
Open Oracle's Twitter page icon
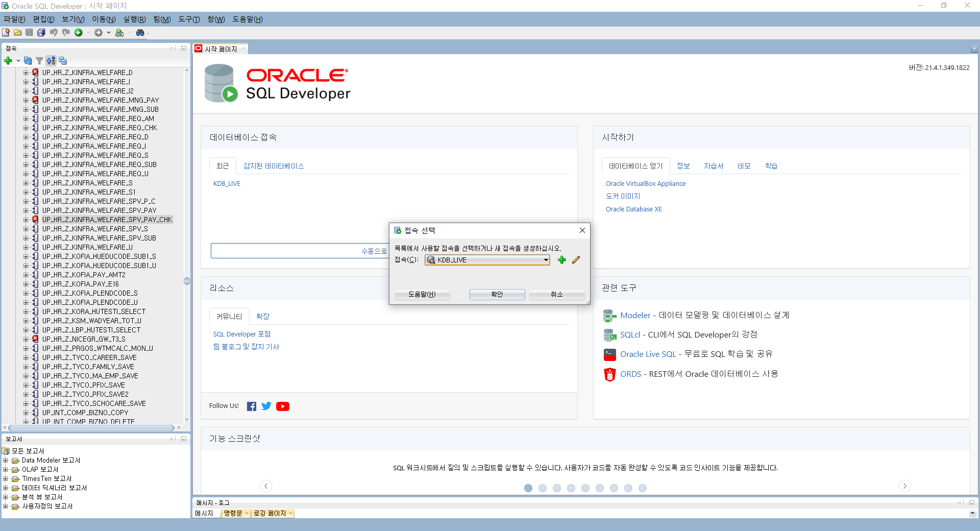click(266, 406)
